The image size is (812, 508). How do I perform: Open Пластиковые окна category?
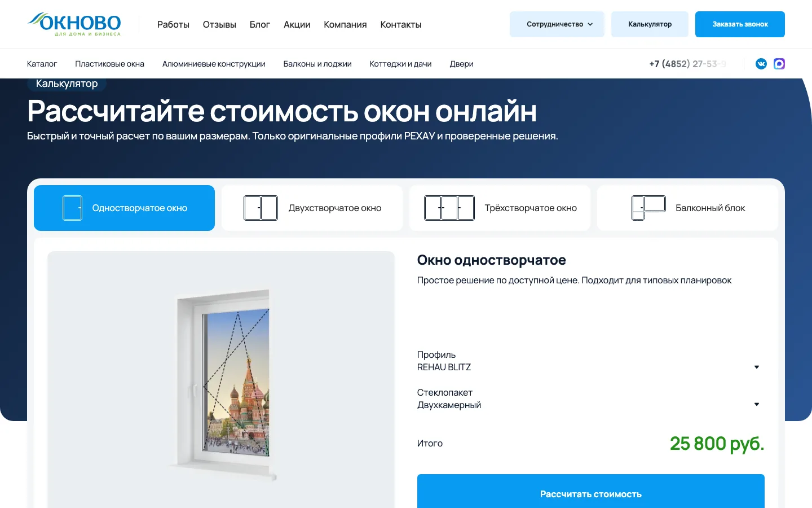pos(110,64)
